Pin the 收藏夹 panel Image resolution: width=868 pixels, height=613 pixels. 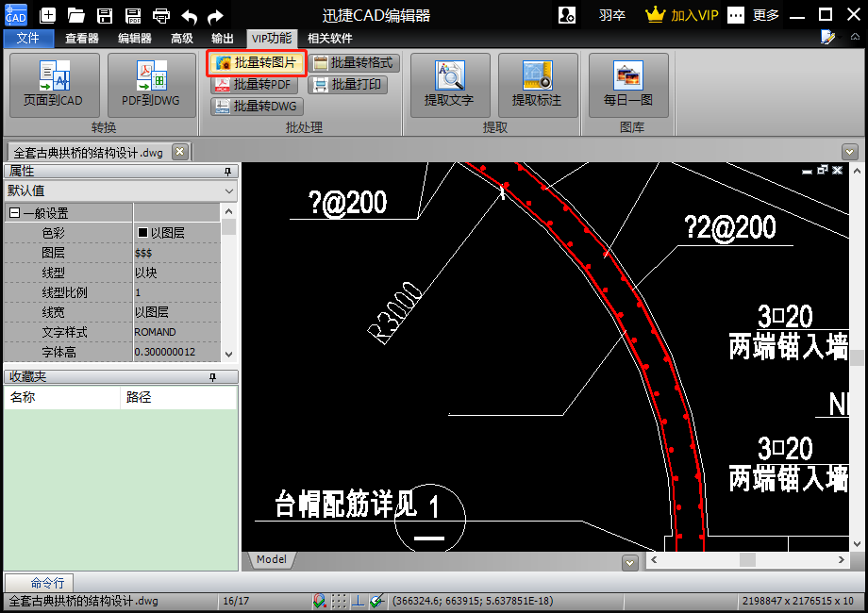click(212, 377)
